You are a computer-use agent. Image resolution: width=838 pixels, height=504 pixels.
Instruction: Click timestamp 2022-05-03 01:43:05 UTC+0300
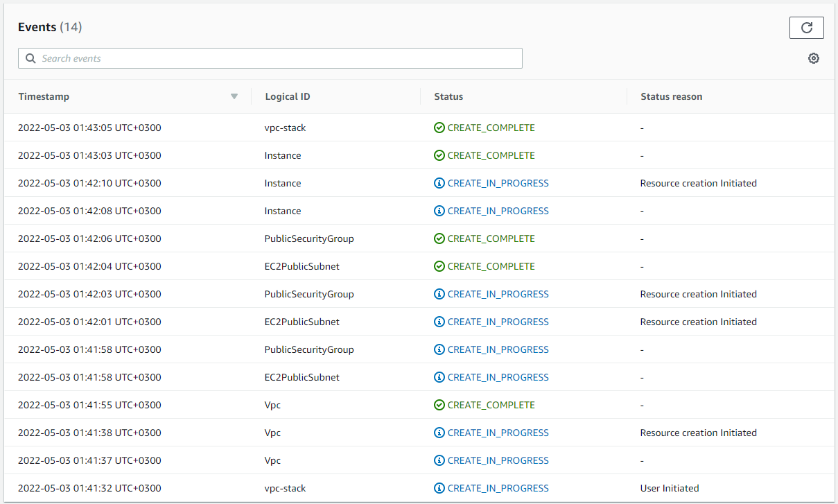coord(89,128)
